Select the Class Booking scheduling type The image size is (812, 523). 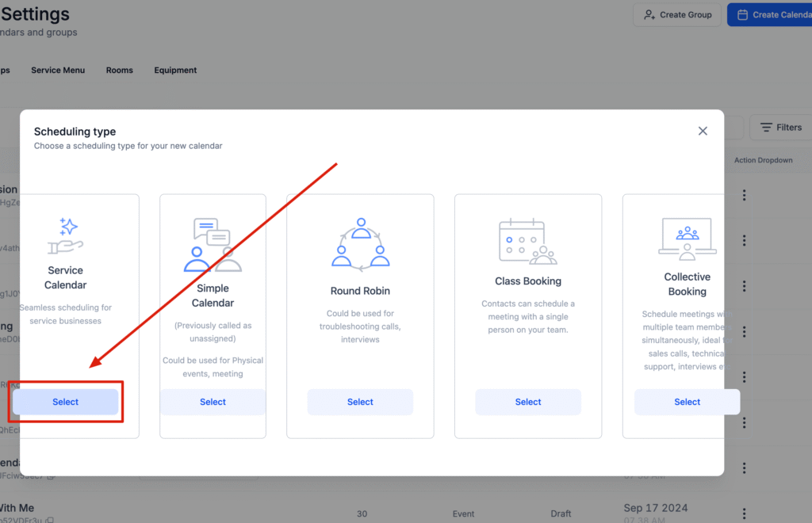pyautogui.click(x=528, y=402)
